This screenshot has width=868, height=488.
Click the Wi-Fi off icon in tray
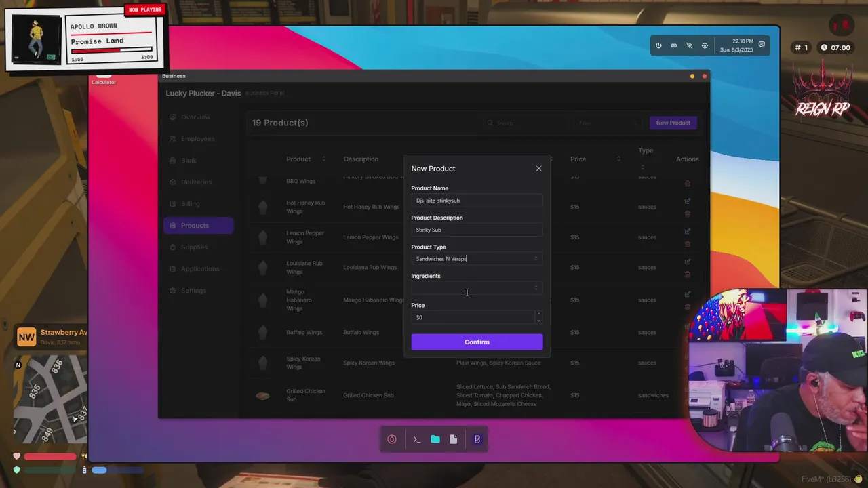689,45
